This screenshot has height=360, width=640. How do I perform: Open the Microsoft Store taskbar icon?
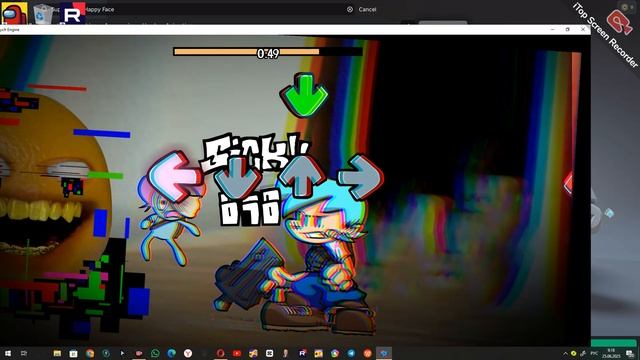73,353
